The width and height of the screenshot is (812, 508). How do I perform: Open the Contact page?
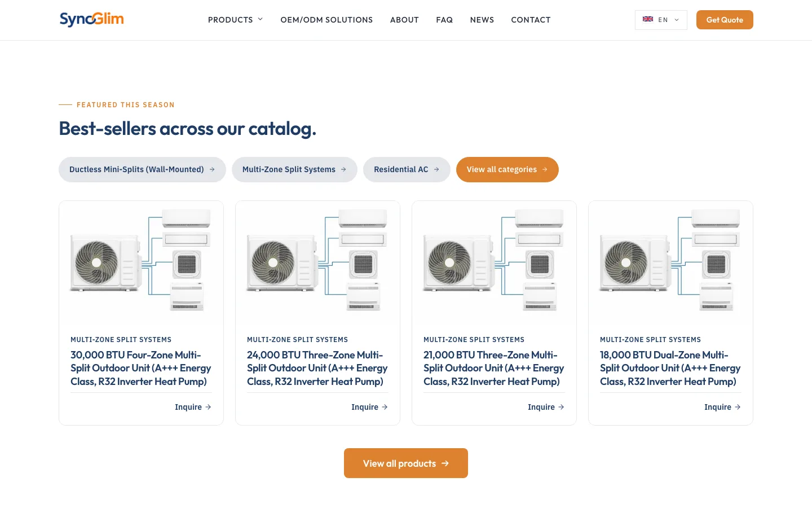click(531, 20)
